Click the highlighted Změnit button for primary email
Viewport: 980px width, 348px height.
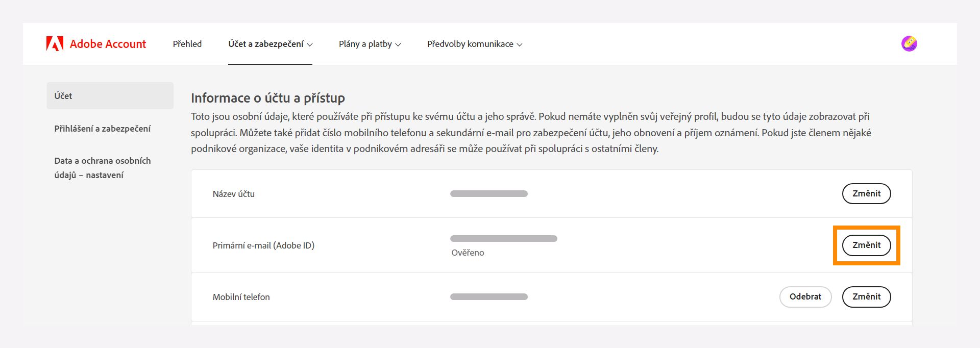tap(866, 245)
